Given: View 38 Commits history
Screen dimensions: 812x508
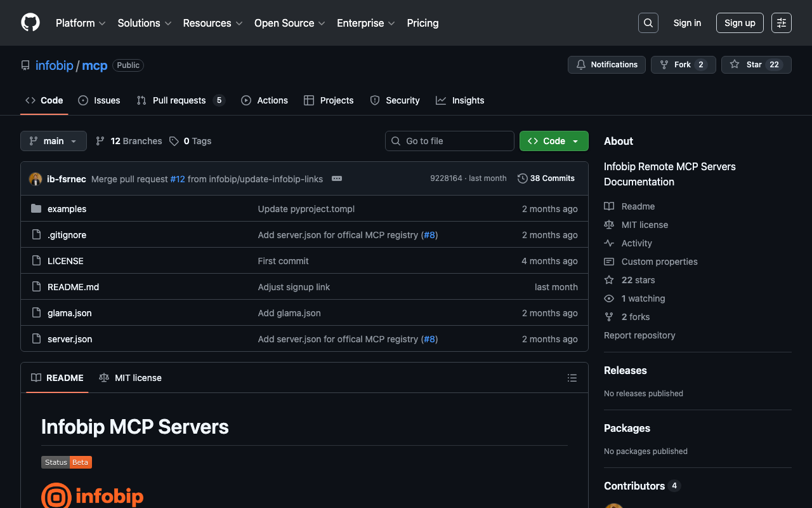Looking at the screenshot, I should tap(546, 178).
